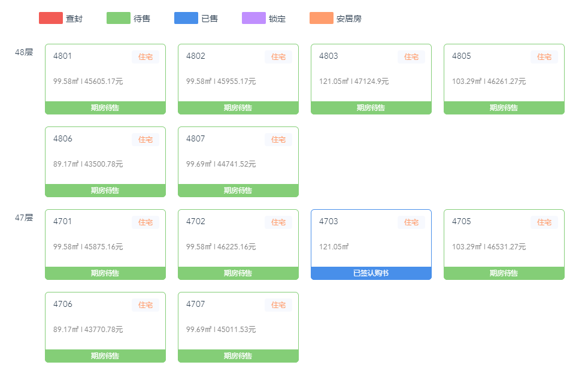Click the 48层 floor label
The width and height of the screenshot is (588, 371).
tap(24, 52)
